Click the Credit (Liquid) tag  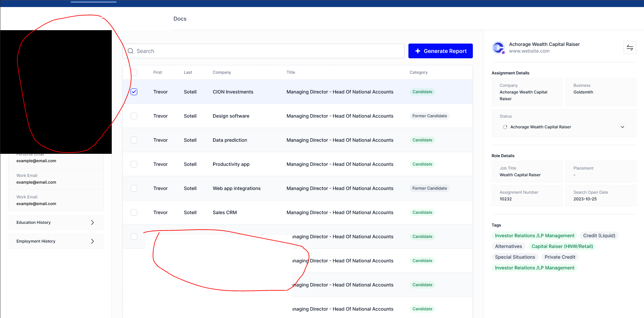(x=599, y=236)
